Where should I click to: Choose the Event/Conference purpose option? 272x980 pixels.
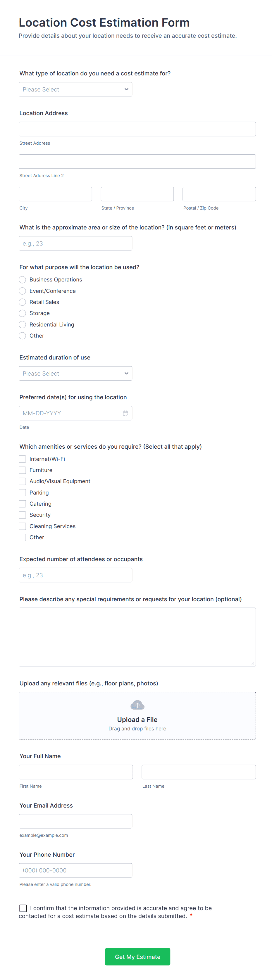coord(23,291)
